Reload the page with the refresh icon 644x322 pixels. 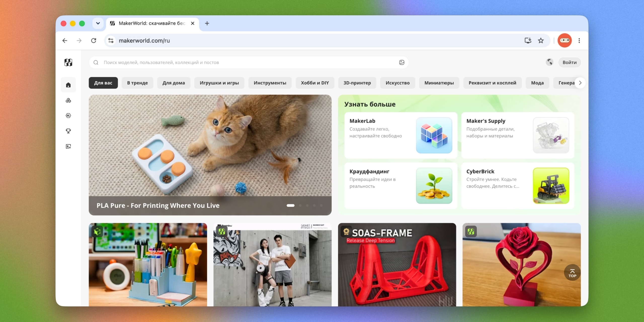[x=94, y=41]
